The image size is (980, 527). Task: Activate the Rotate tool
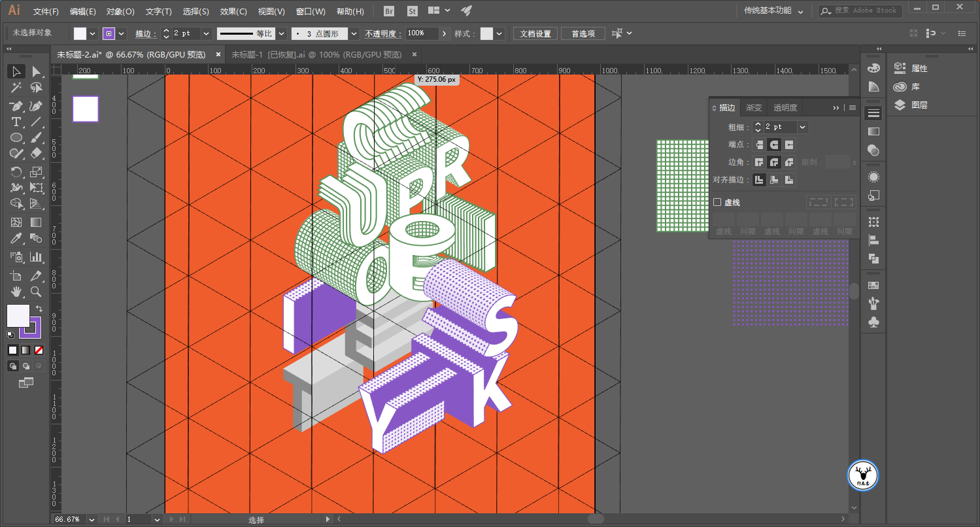[x=16, y=172]
